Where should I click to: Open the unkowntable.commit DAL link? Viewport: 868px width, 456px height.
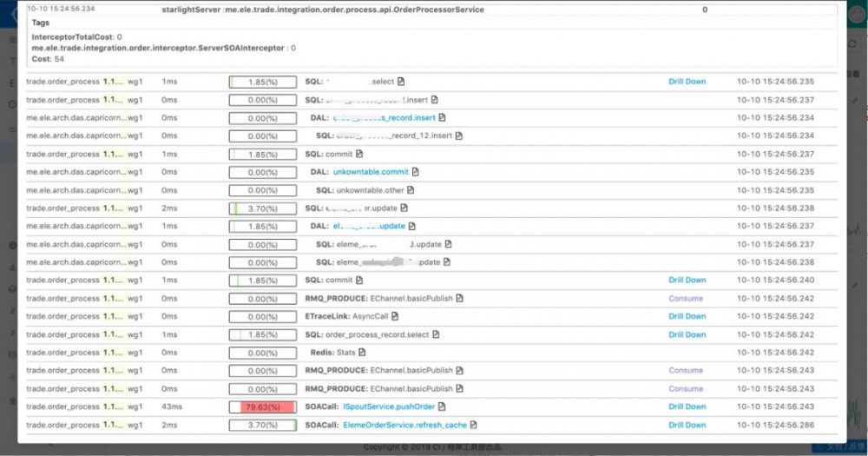(x=371, y=172)
